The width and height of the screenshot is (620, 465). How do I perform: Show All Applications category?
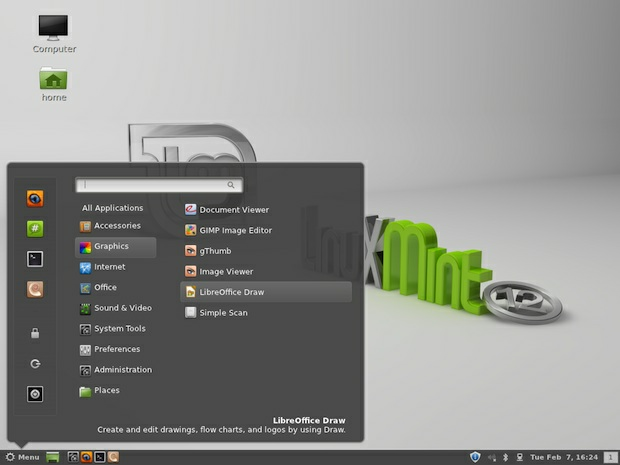113,208
